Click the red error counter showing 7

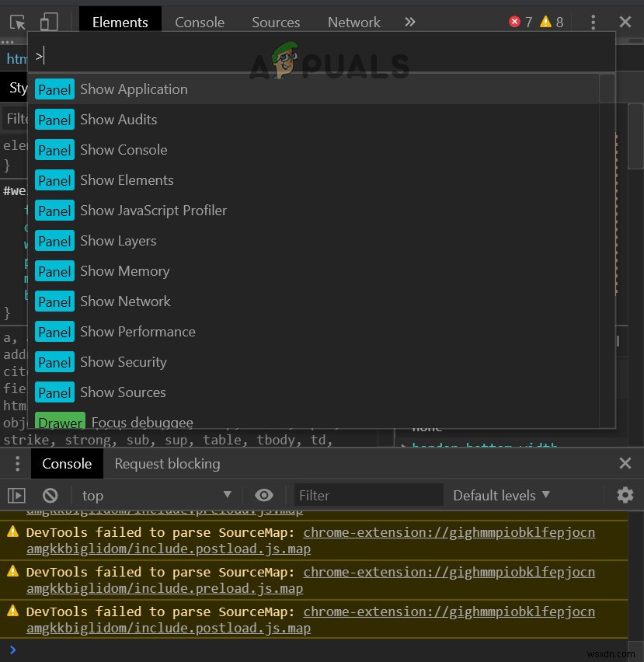tap(519, 22)
